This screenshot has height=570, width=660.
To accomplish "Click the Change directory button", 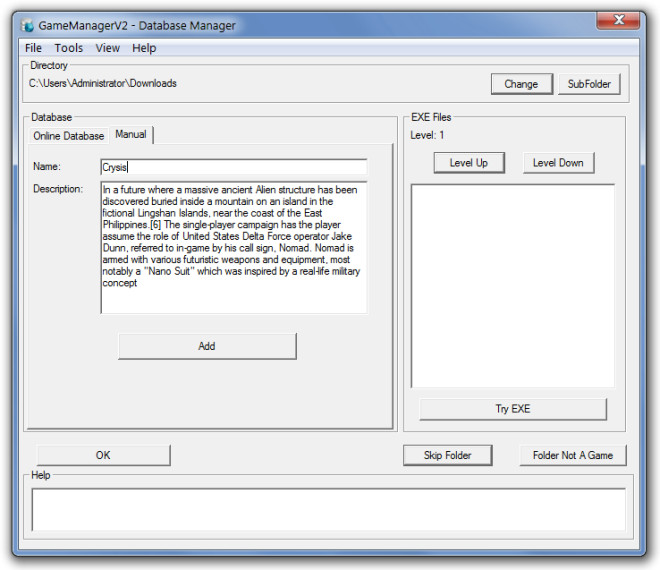I will pyautogui.click(x=522, y=84).
